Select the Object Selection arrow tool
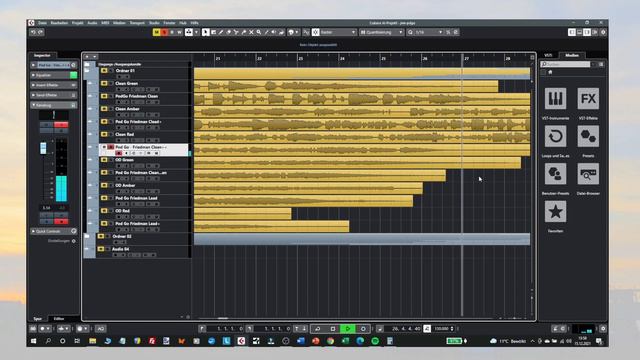Screen dimensions: 640x360 click(x=206, y=32)
